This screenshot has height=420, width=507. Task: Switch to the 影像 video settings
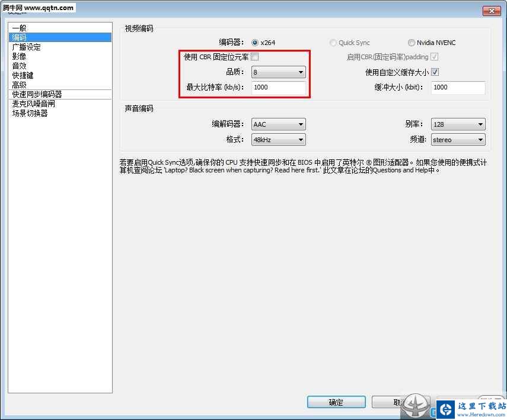19,56
